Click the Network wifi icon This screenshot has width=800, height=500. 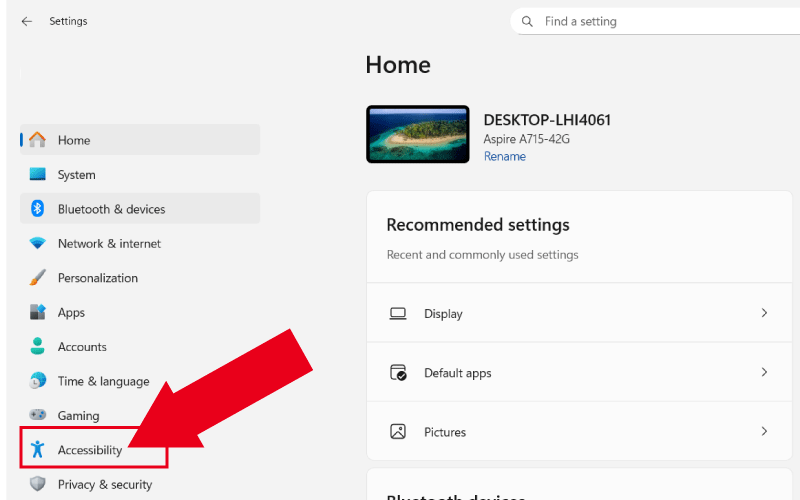38,243
